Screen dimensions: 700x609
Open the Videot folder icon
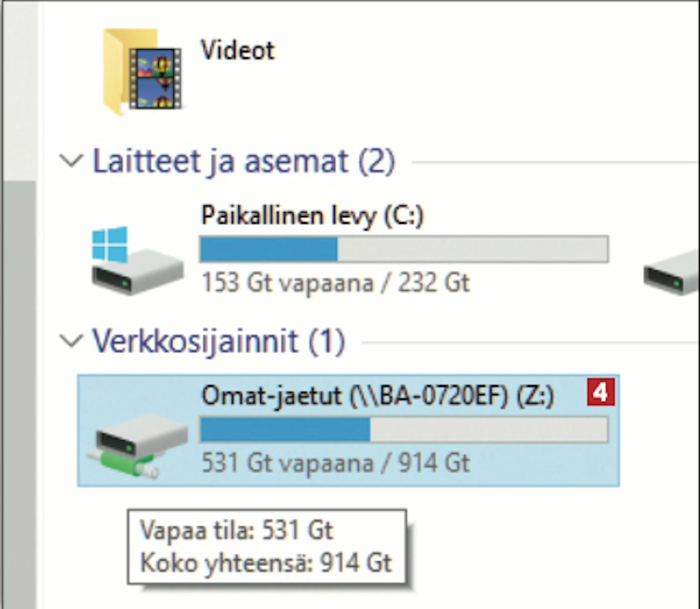(x=142, y=71)
